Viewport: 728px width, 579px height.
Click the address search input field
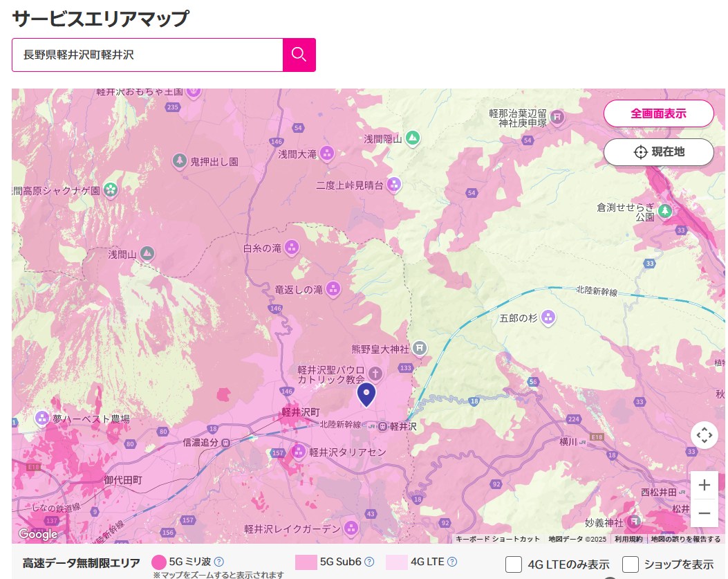point(147,55)
